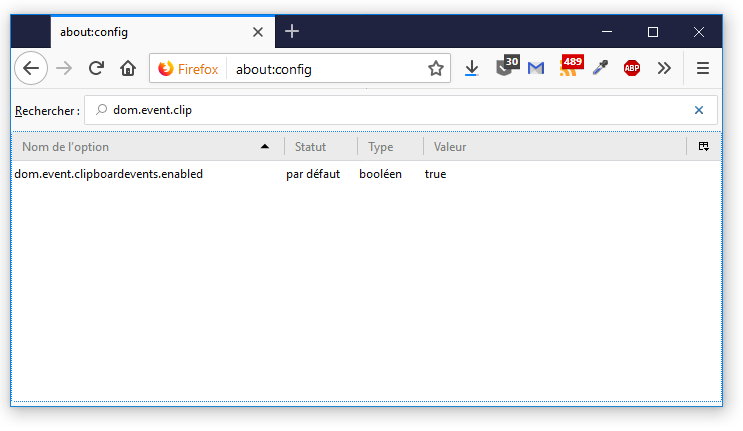Click the Firefox identity badge
This screenshot has width=743, height=431.
[x=188, y=69]
